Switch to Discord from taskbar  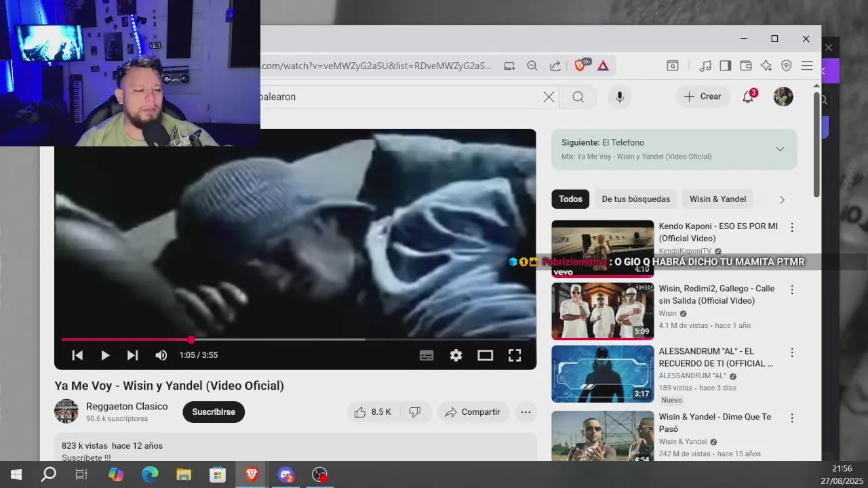[285, 474]
